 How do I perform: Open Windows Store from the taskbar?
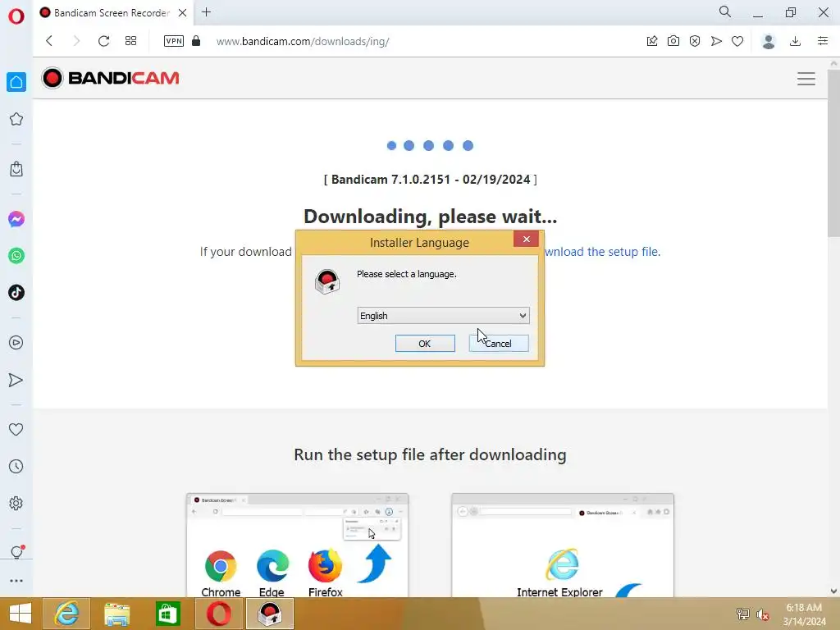tap(167, 614)
